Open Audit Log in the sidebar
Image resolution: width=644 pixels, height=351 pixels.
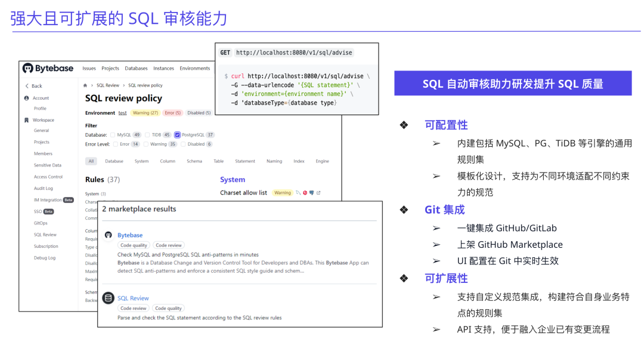tap(43, 188)
